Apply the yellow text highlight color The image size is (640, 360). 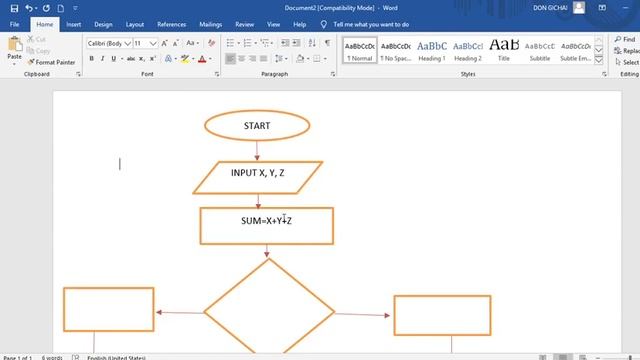click(x=185, y=59)
